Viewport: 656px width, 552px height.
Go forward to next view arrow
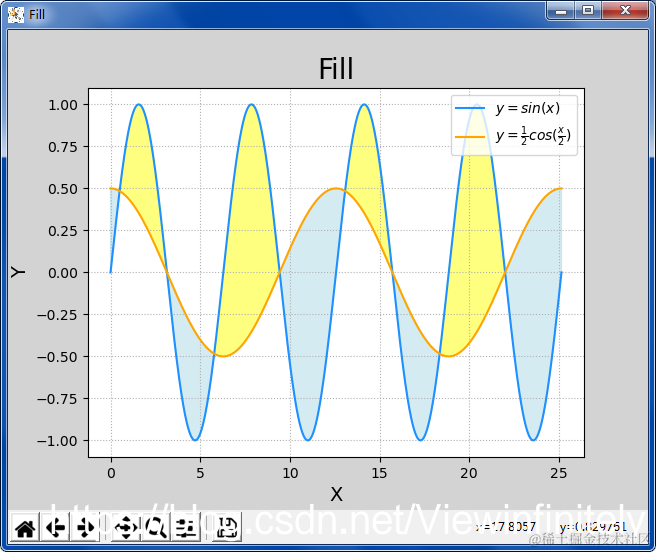(x=85, y=528)
